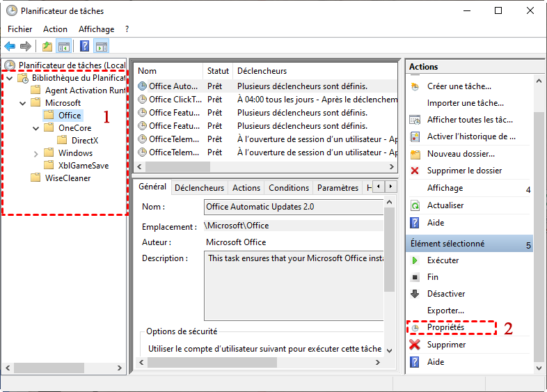
Task: Click the Actualiser refresh icon
Action: [415, 205]
